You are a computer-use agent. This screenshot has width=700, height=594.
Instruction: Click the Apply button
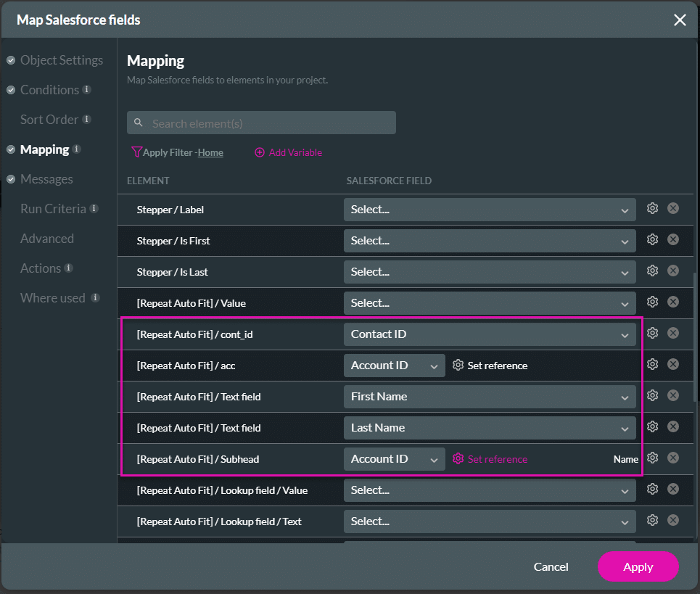coord(638,566)
